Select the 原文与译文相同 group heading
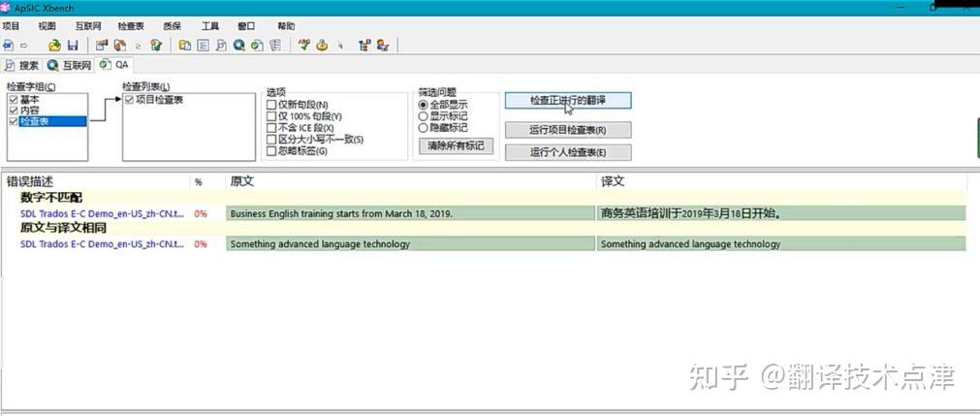This screenshot has height=416, width=980. click(63, 228)
